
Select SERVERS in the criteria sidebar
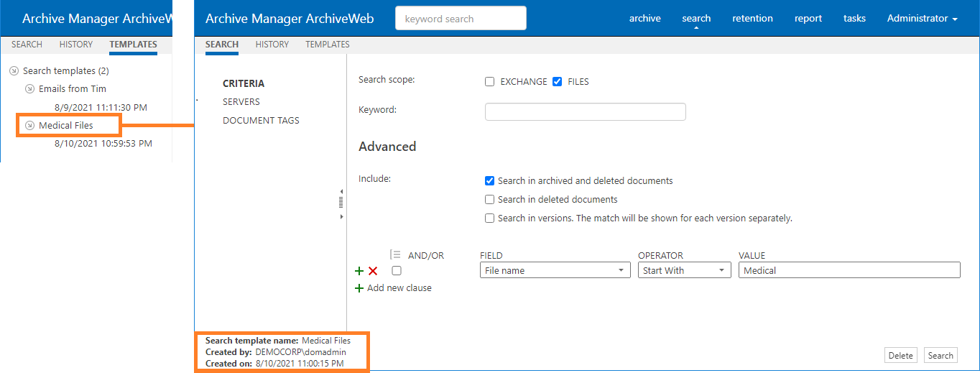(x=241, y=102)
